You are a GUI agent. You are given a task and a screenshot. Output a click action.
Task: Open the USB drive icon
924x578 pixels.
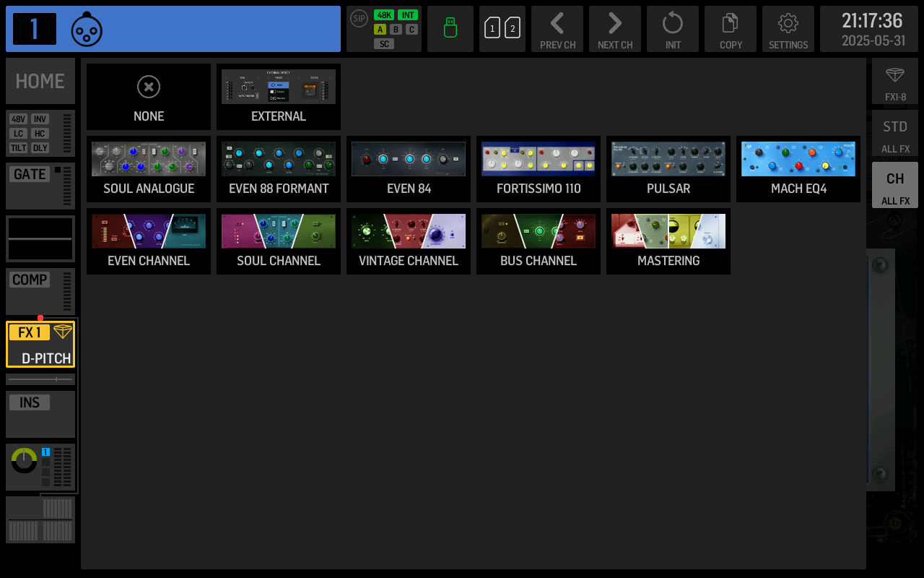(x=450, y=29)
